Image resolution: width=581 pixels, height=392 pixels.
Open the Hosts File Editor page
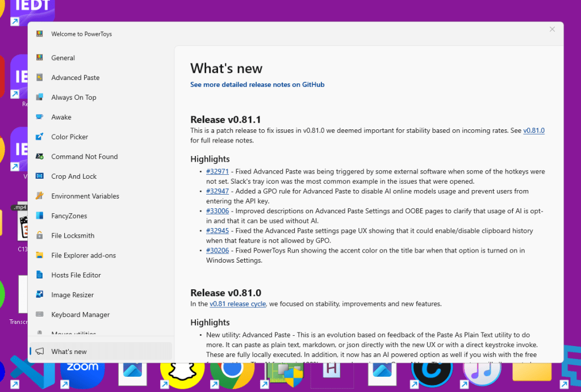coord(101,275)
